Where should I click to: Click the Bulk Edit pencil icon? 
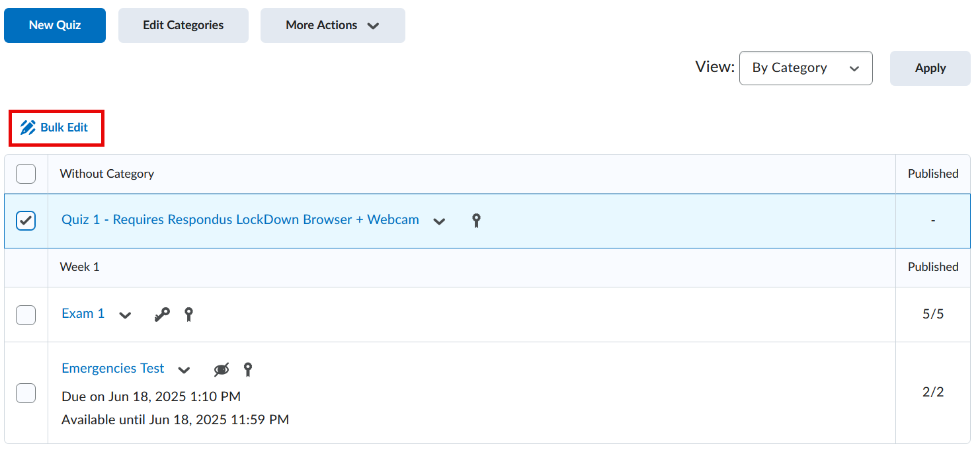click(x=28, y=128)
